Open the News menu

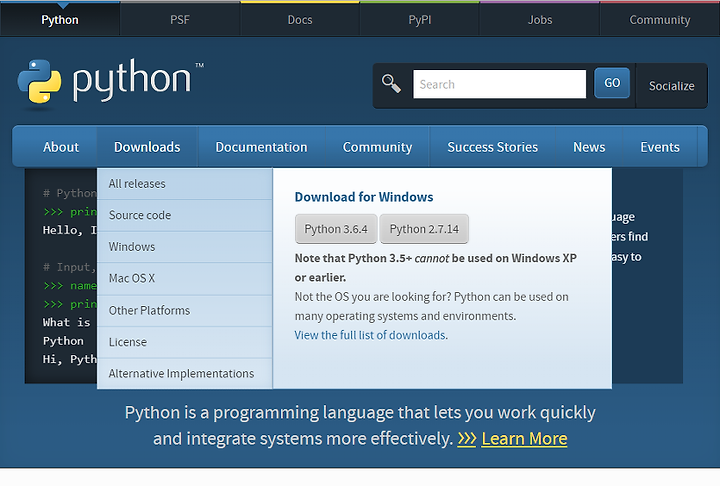589,147
